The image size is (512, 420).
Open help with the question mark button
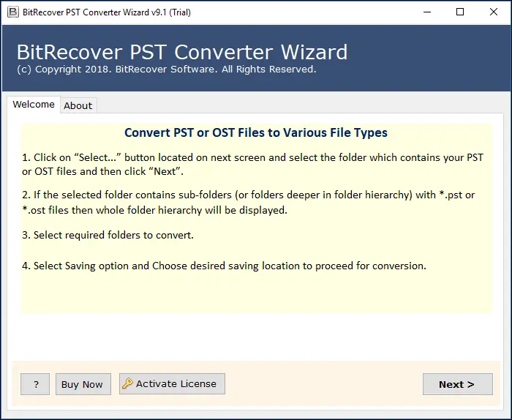(35, 384)
